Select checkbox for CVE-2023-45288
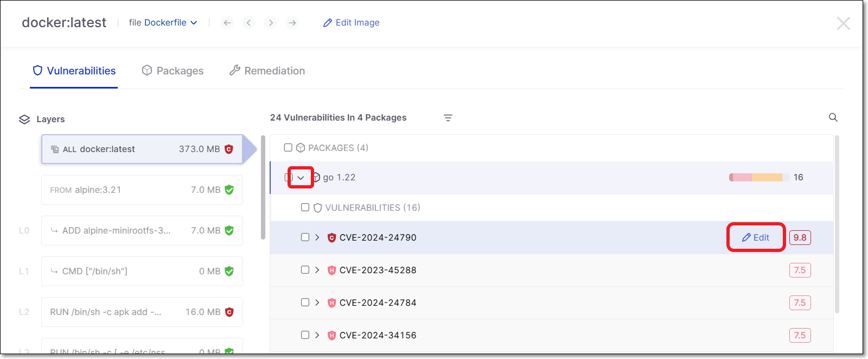 pyautogui.click(x=305, y=270)
